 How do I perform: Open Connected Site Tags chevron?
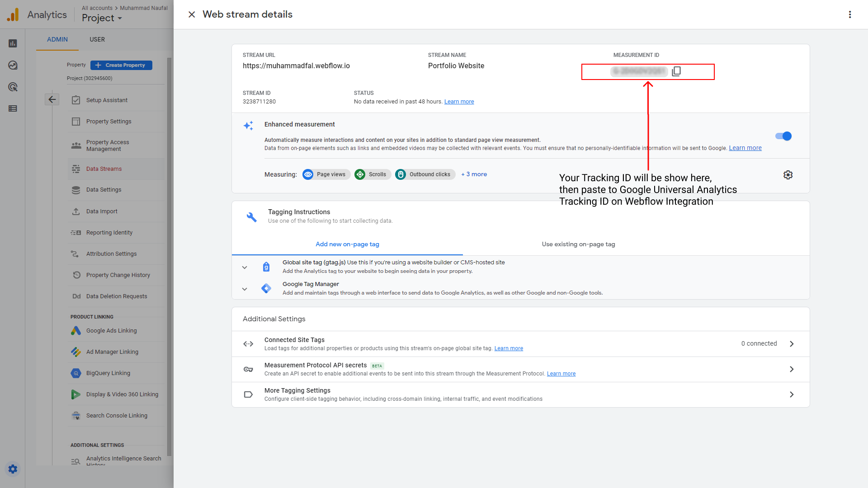792,344
